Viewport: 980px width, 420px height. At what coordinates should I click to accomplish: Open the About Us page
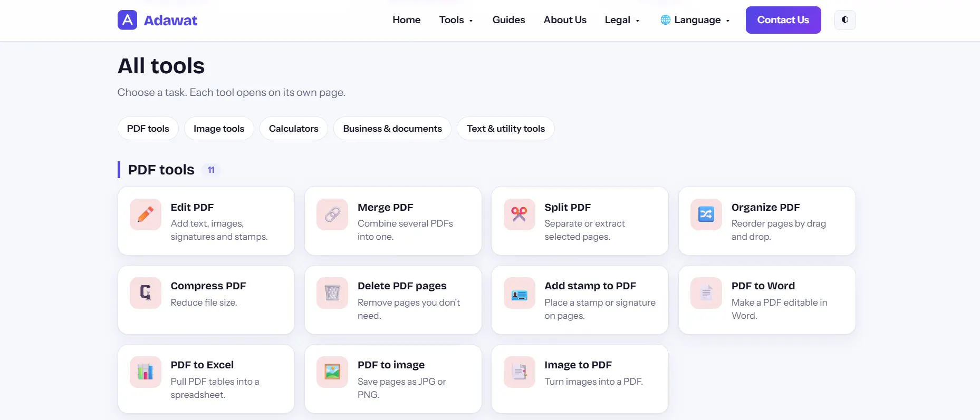tap(565, 20)
